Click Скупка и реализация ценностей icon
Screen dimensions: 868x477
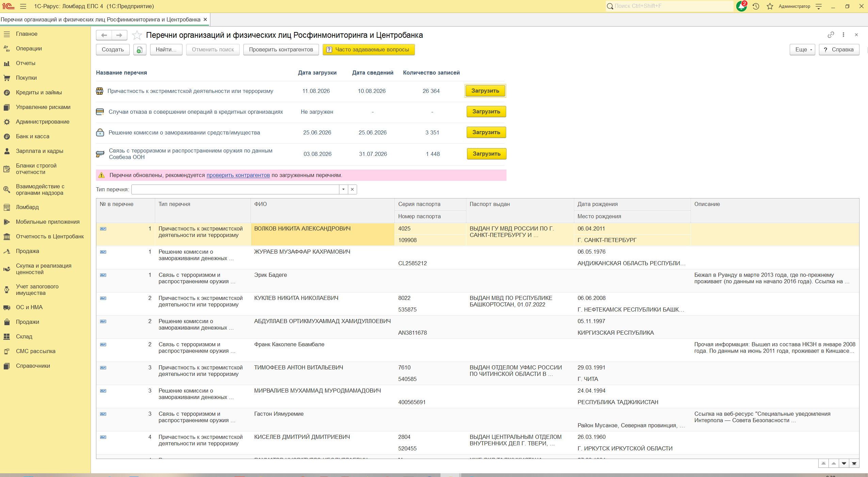7,269
